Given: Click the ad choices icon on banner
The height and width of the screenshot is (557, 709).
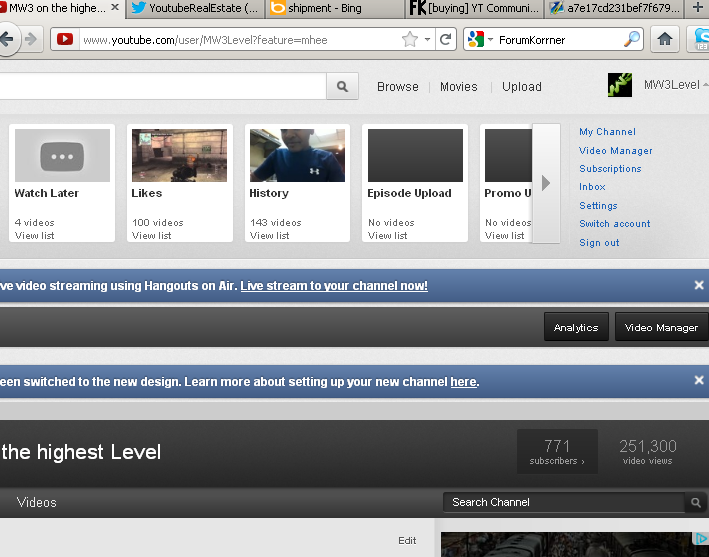Looking at the screenshot, I should click(701, 538).
